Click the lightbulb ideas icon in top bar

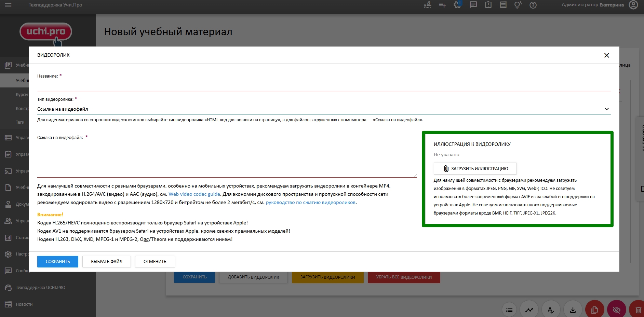coord(518,5)
